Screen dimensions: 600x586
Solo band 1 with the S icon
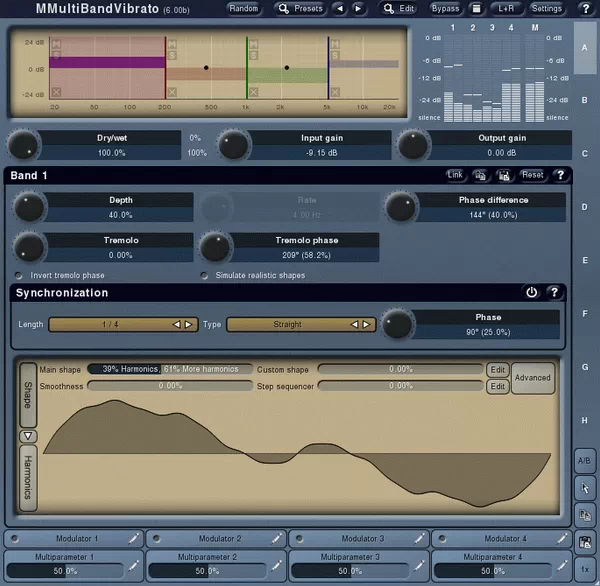coord(56,55)
